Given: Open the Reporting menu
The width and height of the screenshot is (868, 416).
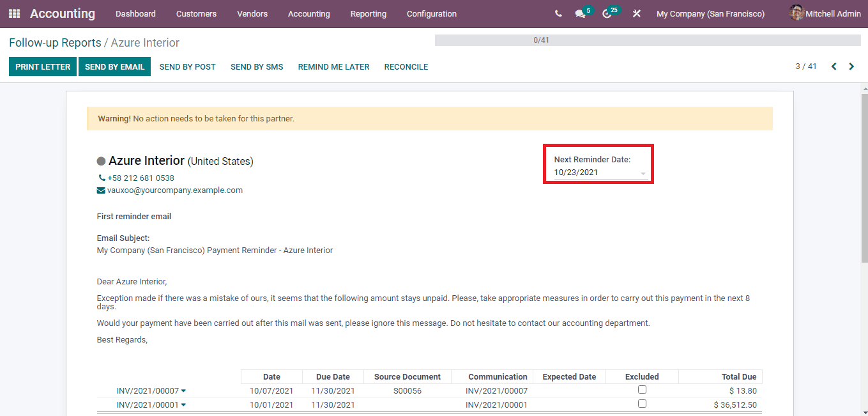Looking at the screenshot, I should [x=368, y=13].
